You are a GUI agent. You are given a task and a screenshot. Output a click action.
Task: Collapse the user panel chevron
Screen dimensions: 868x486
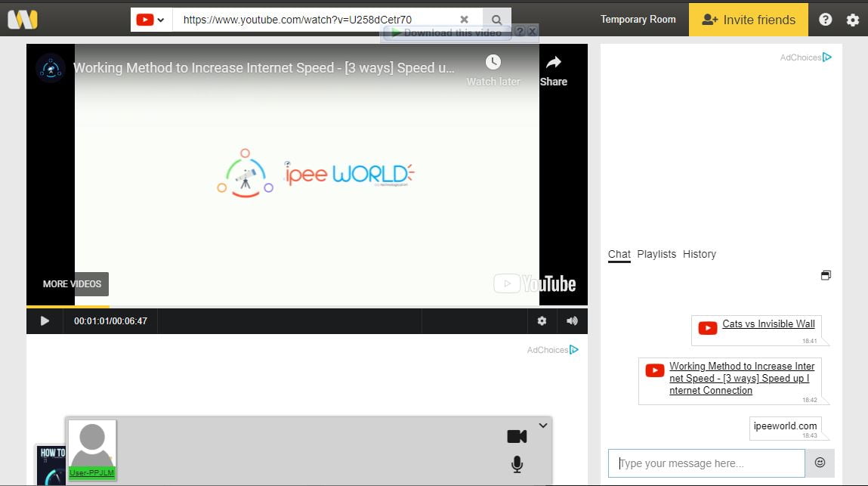click(542, 426)
